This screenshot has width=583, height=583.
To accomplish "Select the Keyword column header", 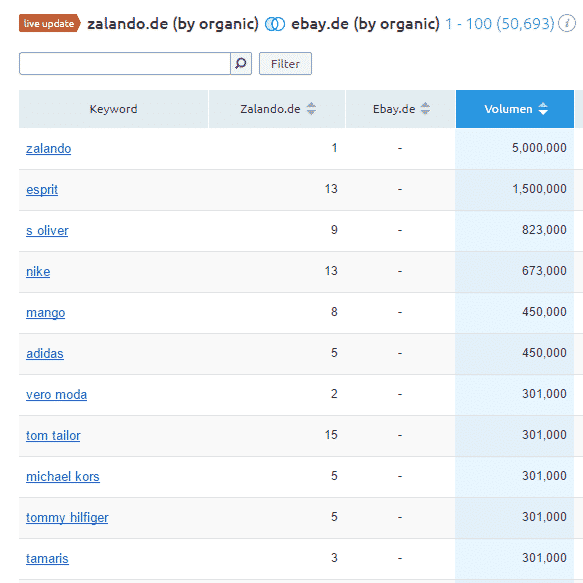I will [x=113, y=109].
